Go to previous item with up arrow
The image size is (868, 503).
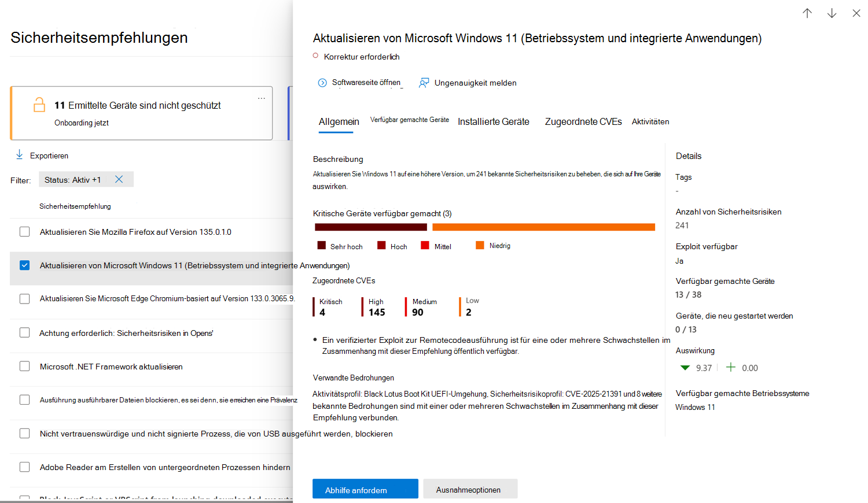point(807,13)
